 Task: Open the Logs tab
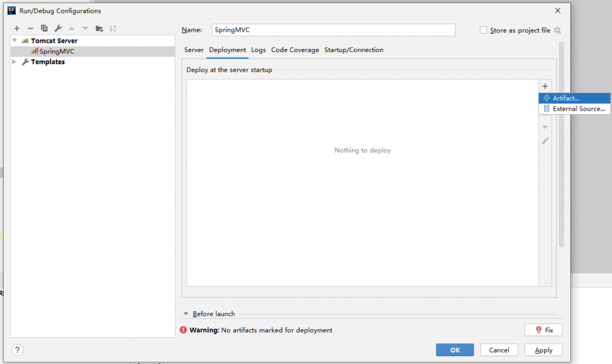click(258, 50)
